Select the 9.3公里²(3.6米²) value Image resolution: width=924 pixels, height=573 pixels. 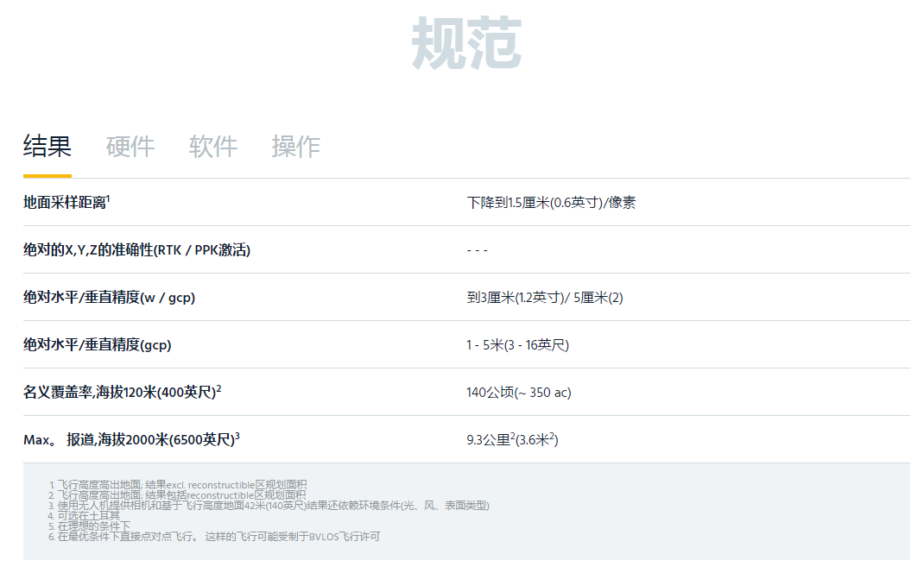(512, 440)
